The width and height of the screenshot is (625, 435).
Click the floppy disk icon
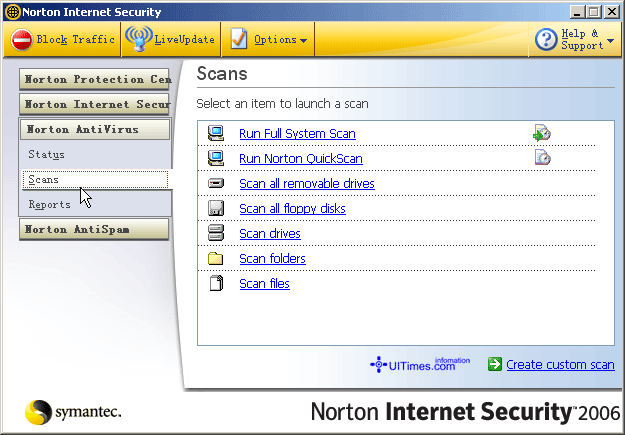click(216, 208)
